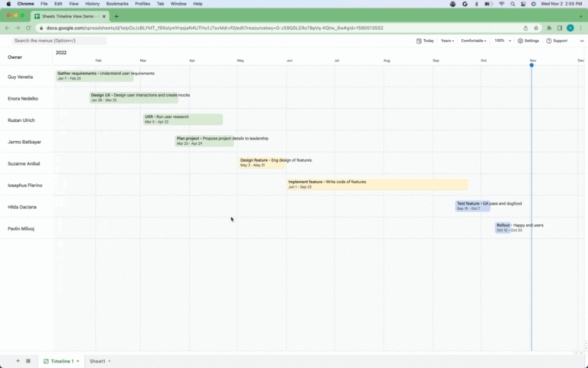Bookmark page with star icon
The height and width of the screenshot is (368, 588).
(536, 28)
